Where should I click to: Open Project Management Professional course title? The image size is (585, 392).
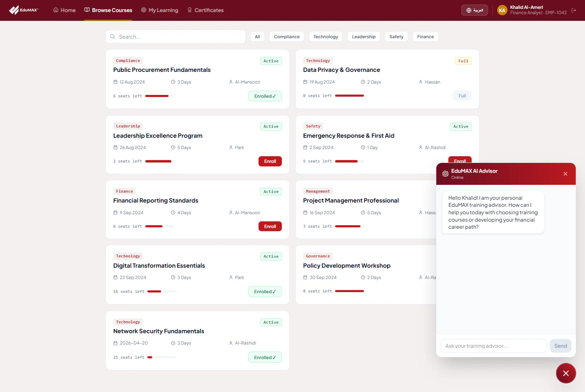point(351,200)
